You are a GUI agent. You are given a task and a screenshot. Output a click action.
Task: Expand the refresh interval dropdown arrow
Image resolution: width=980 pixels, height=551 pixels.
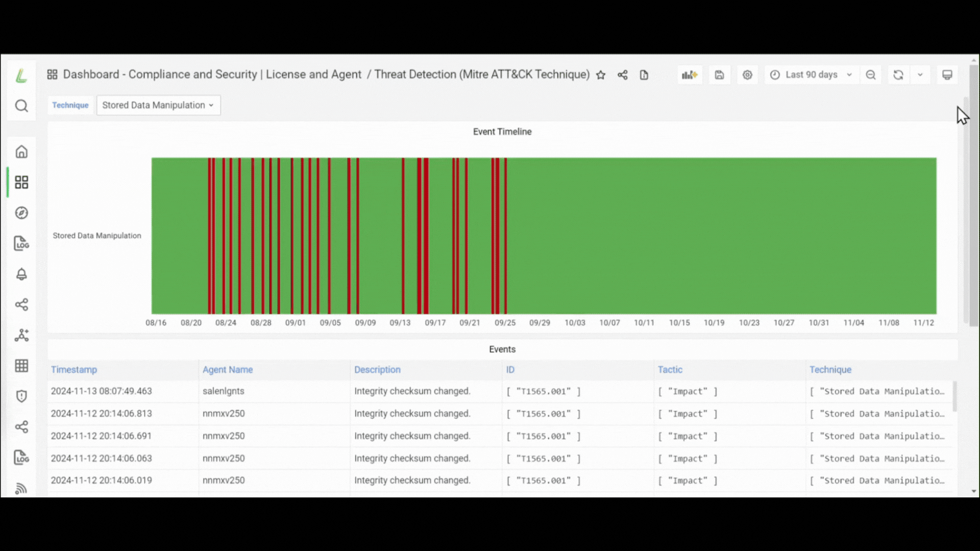[920, 75]
